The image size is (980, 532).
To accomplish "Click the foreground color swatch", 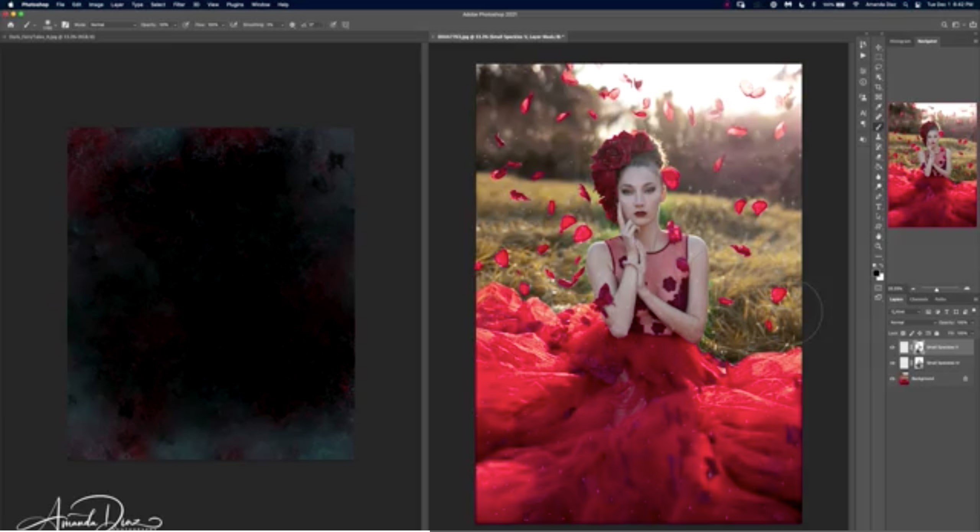I will [x=876, y=273].
